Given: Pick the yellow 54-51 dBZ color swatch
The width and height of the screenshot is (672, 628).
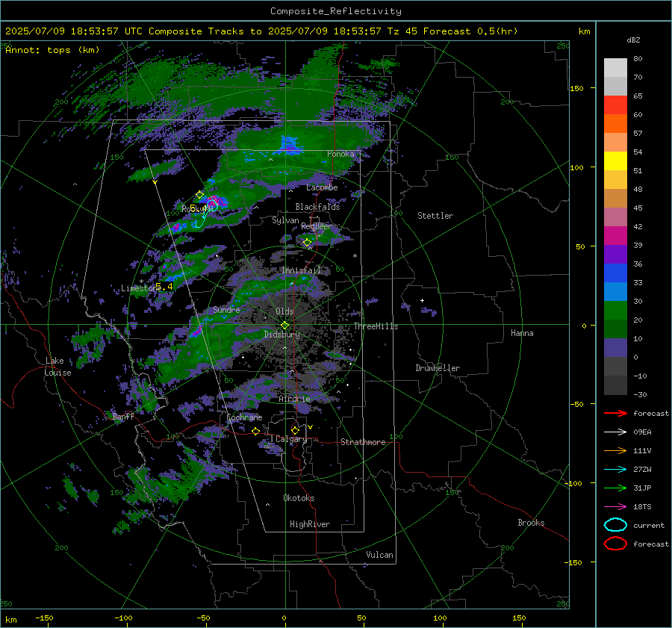Looking at the screenshot, I should (615, 161).
